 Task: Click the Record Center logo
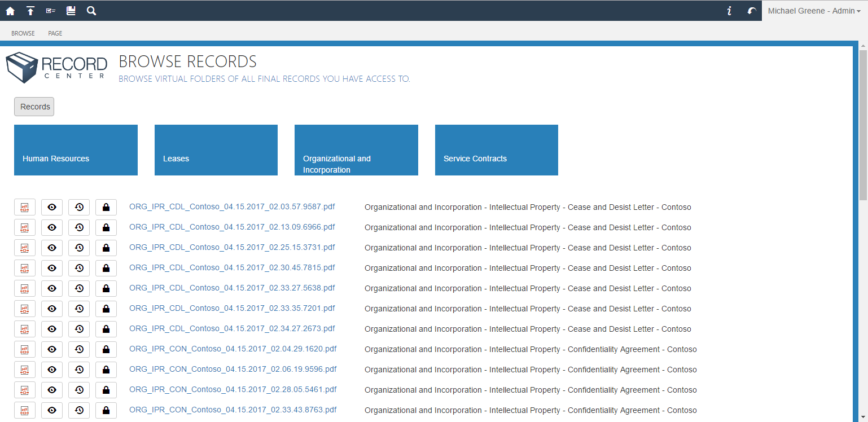click(56, 68)
